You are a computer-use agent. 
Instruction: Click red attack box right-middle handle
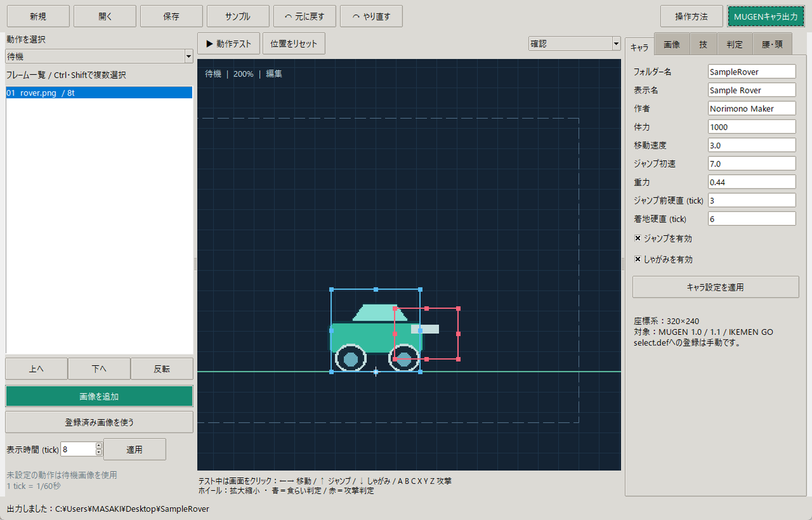[458, 333]
